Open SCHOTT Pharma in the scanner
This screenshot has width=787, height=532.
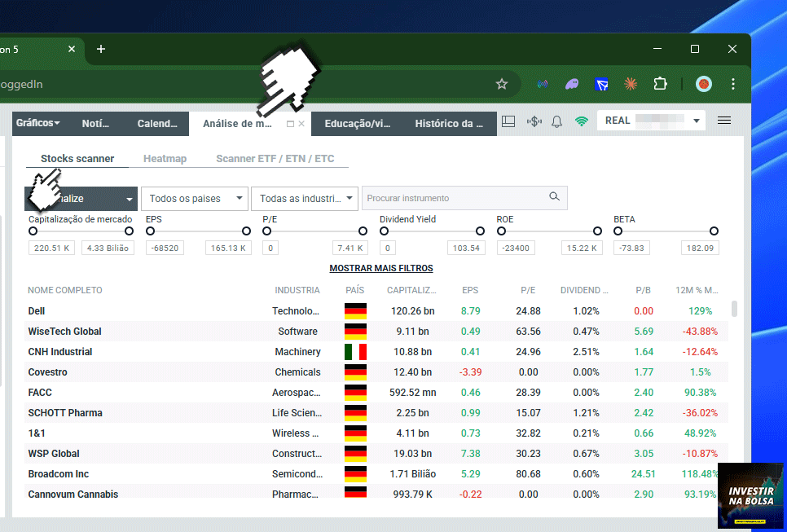coord(376,412)
